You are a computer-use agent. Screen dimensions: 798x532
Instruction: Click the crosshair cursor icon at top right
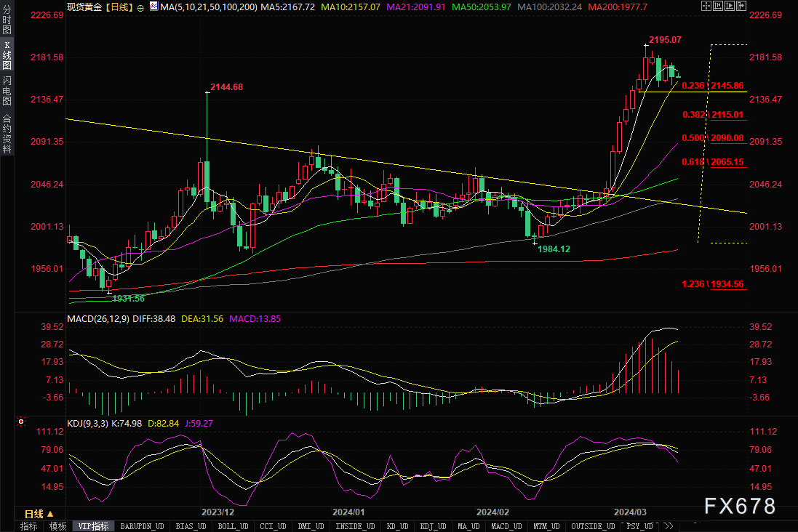coord(706,6)
